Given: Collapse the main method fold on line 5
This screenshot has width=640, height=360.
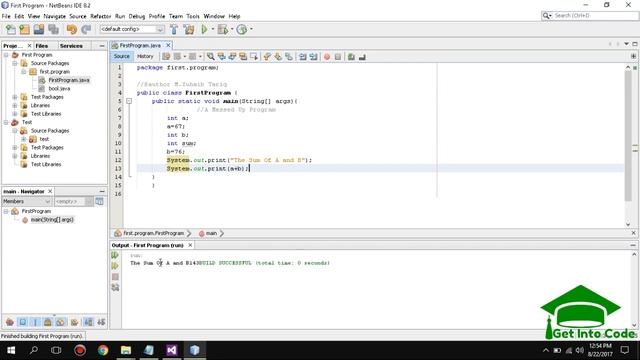Looking at the screenshot, I should pos(129,101).
